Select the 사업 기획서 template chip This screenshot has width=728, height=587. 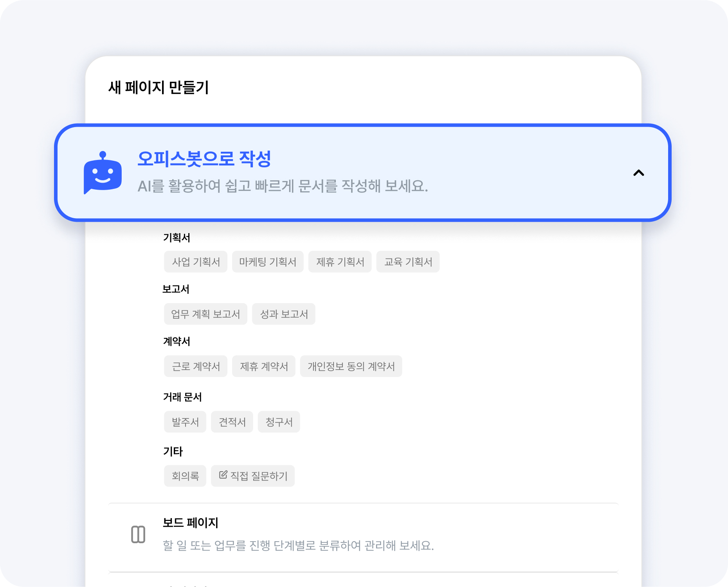196,262
